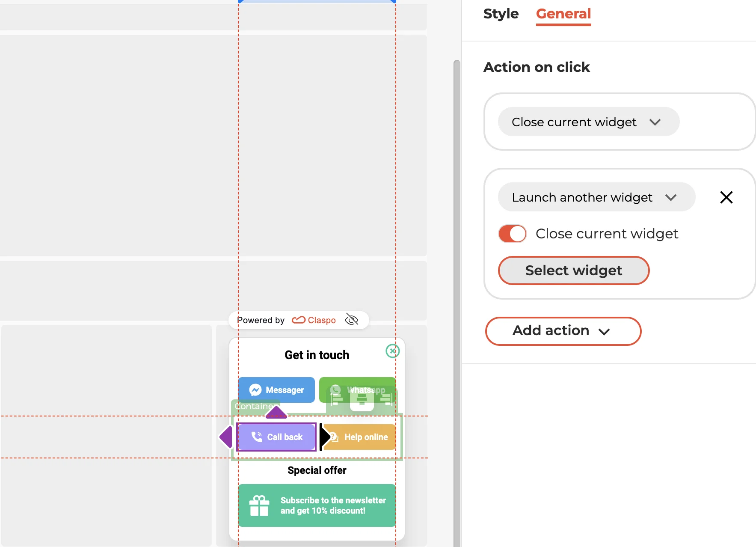756x547 pixels.
Task: Click the chat icon on Help online
Action: tap(333, 437)
